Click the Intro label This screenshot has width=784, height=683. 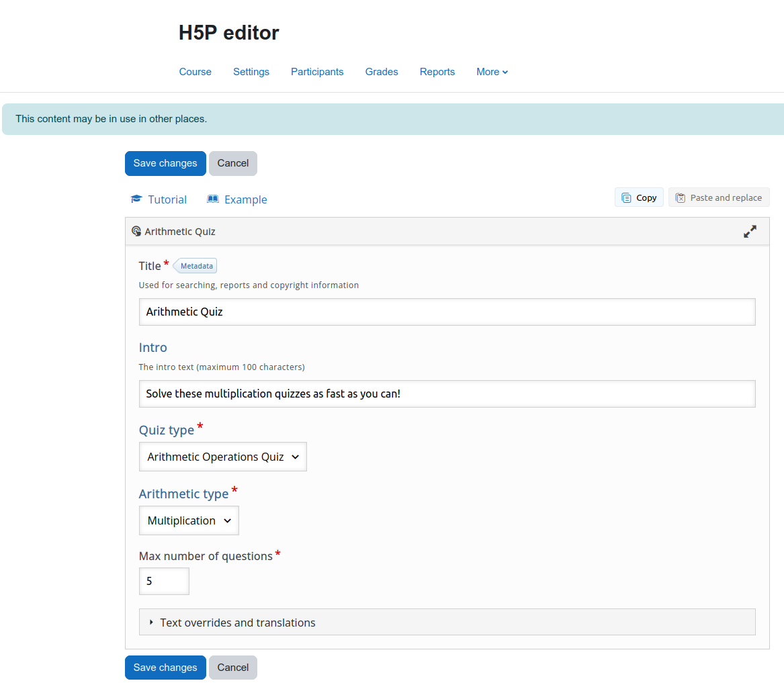coord(153,347)
